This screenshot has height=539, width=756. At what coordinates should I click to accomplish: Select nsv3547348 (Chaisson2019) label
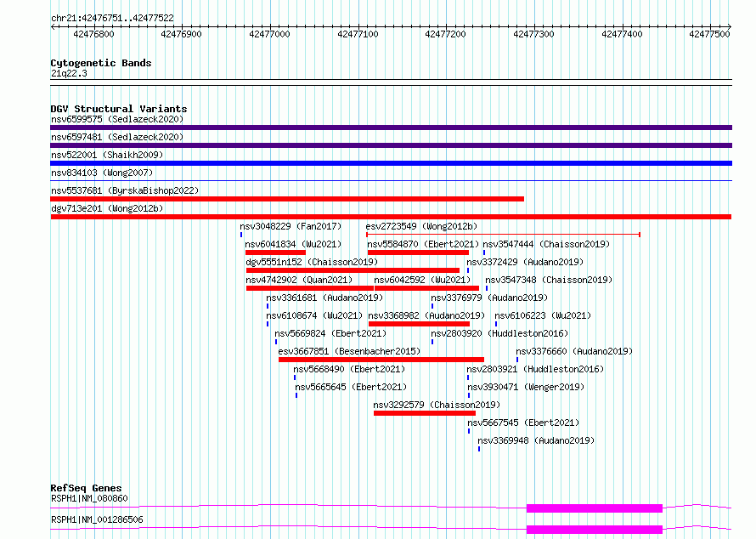(549, 280)
